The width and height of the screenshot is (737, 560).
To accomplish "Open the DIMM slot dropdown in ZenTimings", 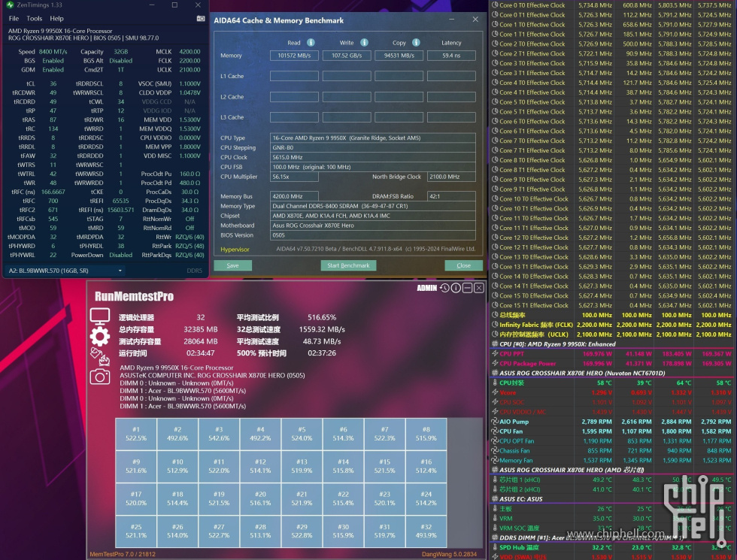I will pyautogui.click(x=65, y=271).
